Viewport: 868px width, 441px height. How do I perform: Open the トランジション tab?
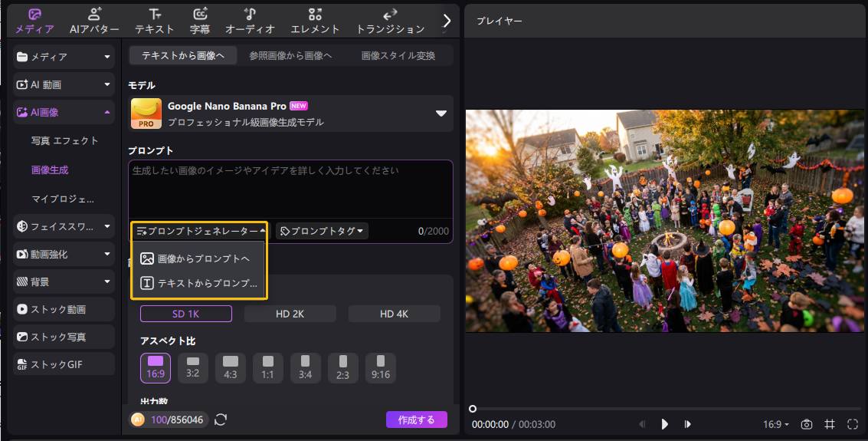click(390, 21)
